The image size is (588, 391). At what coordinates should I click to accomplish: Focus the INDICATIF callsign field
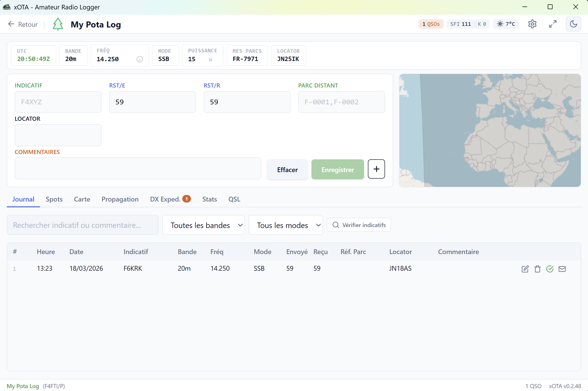58,102
